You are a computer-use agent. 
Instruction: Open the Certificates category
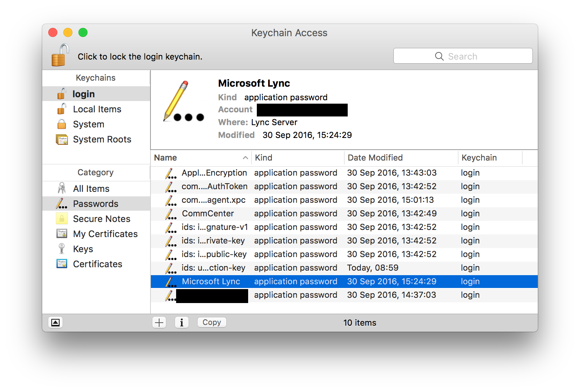pyautogui.click(x=96, y=264)
